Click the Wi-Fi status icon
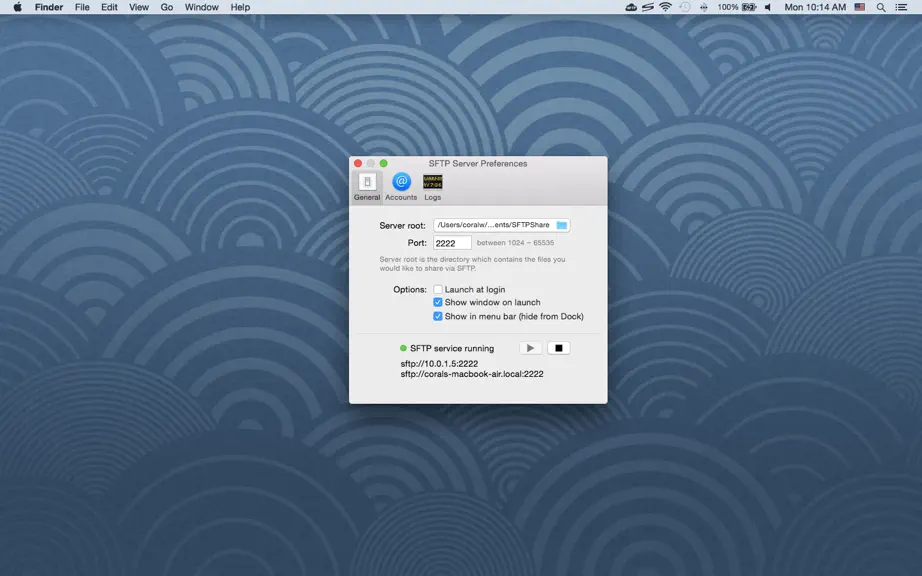922x576 pixels. (665, 7)
